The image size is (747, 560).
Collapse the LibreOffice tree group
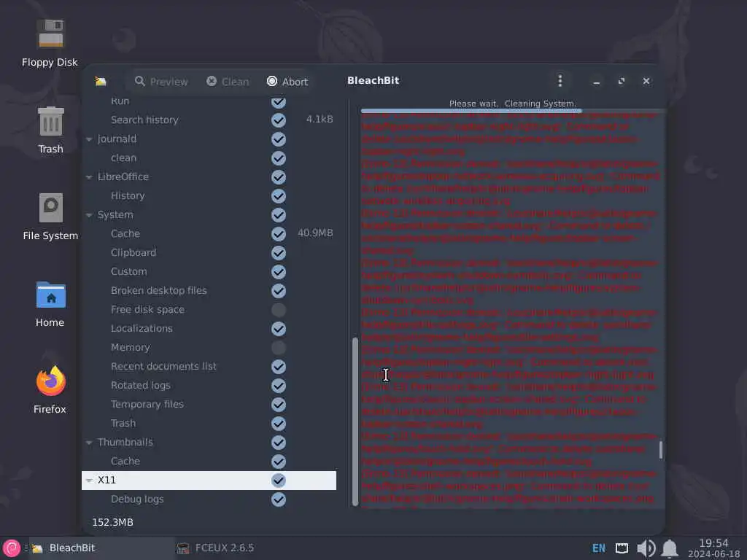pyautogui.click(x=89, y=177)
